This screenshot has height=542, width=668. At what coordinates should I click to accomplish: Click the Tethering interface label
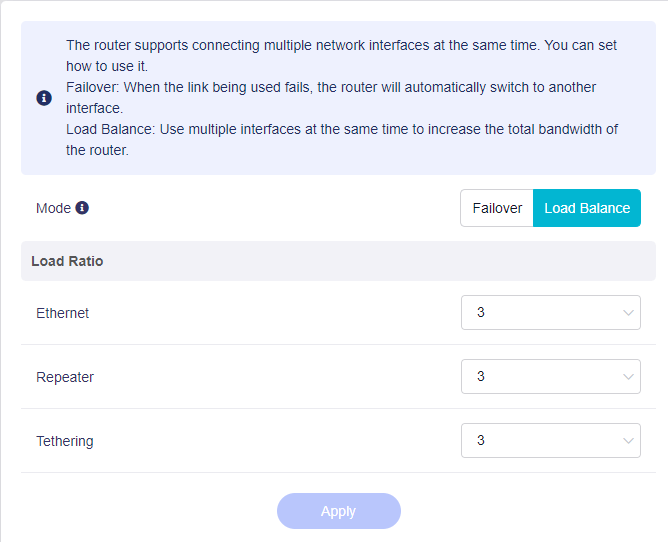point(65,441)
